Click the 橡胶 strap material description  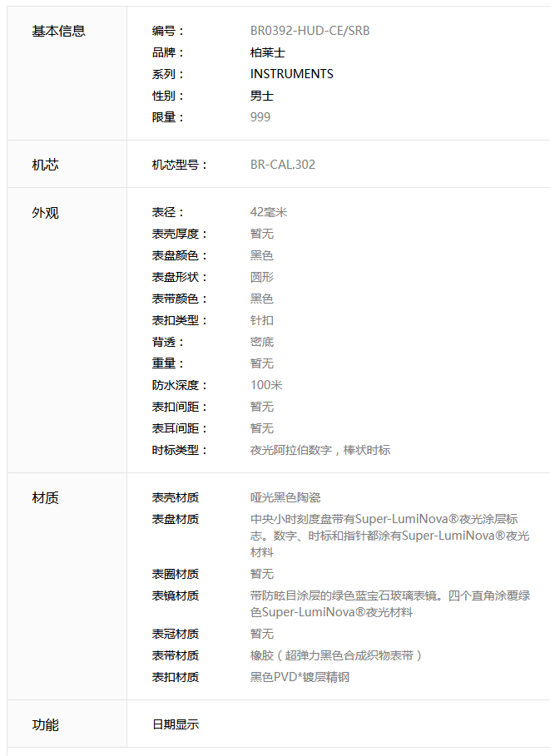pos(336,655)
